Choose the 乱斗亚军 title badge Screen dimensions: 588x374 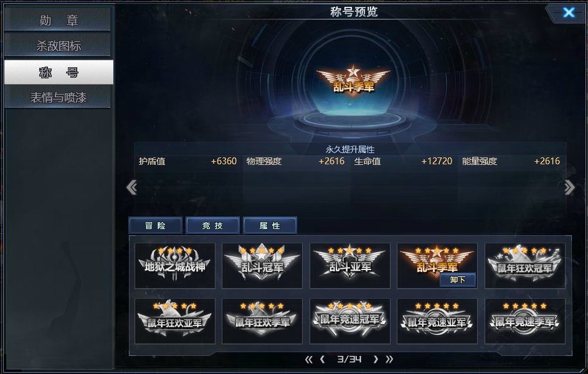[350, 266]
